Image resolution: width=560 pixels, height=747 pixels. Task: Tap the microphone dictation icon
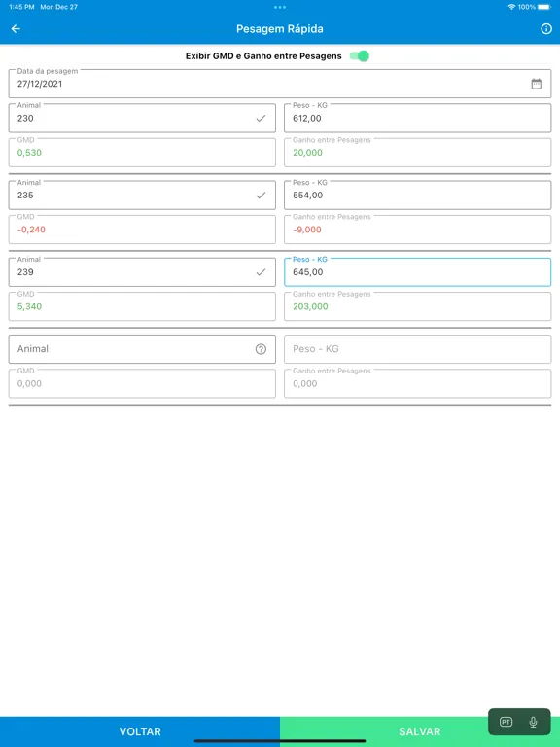[x=534, y=722]
